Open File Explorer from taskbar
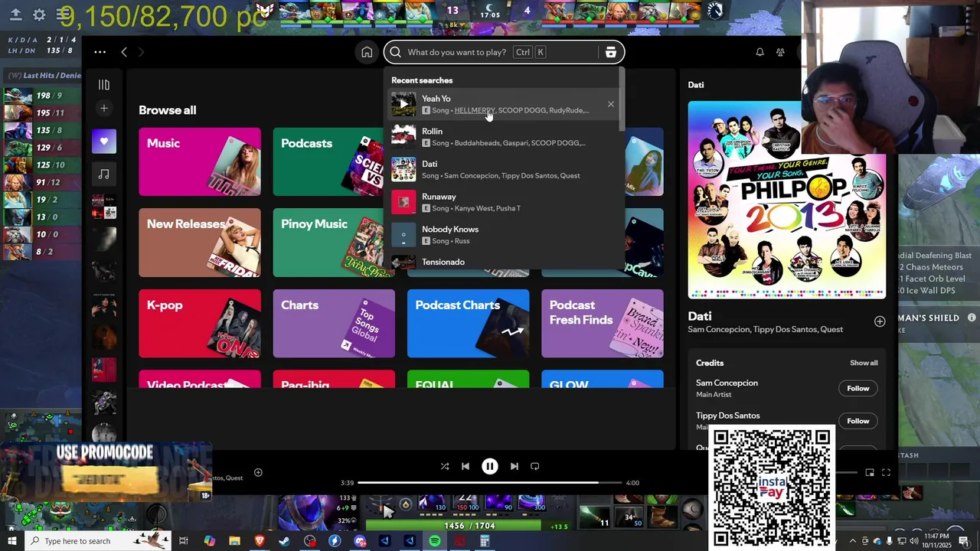The image size is (980, 551). [234, 541]
